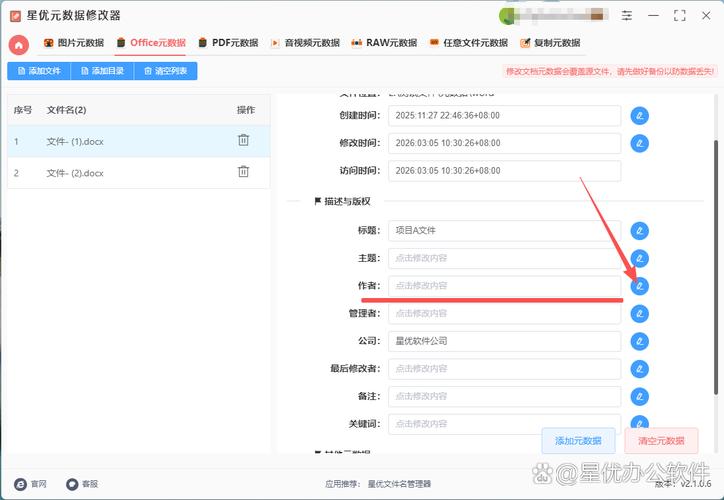Click the 最后修改者 input field
Viewport: 724px width, 500px height.
(504, 369)
